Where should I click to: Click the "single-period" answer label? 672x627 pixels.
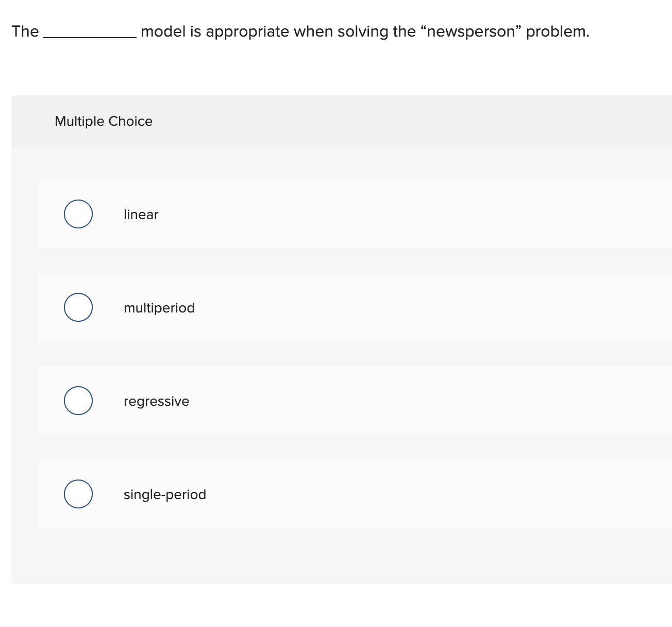(x=164, y=494)
